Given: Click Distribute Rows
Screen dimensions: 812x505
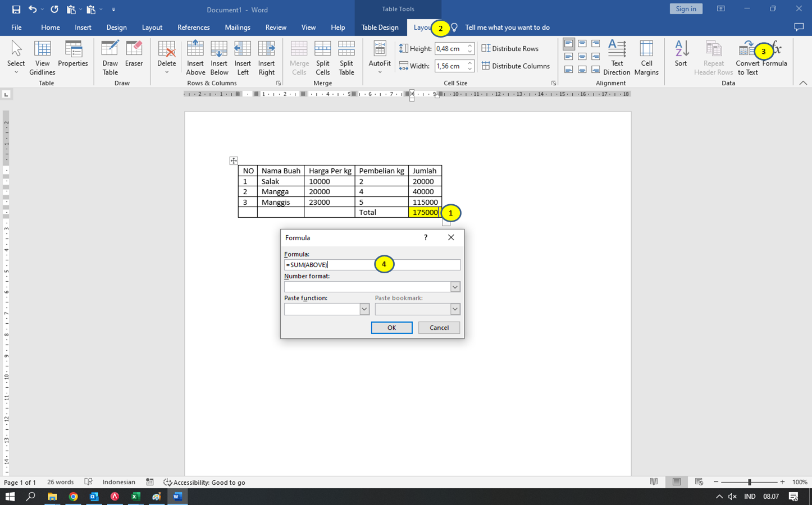Looking at the screenshot, I should [510, 49].
